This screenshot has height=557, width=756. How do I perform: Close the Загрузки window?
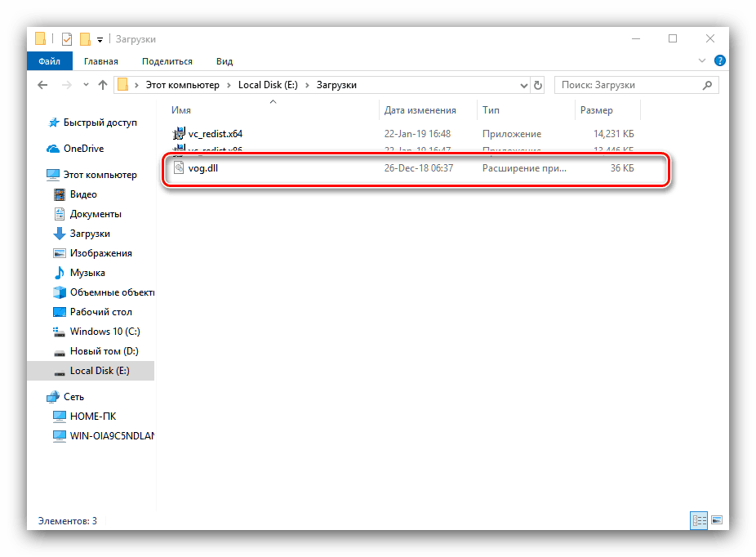click(x=709, y=38)
